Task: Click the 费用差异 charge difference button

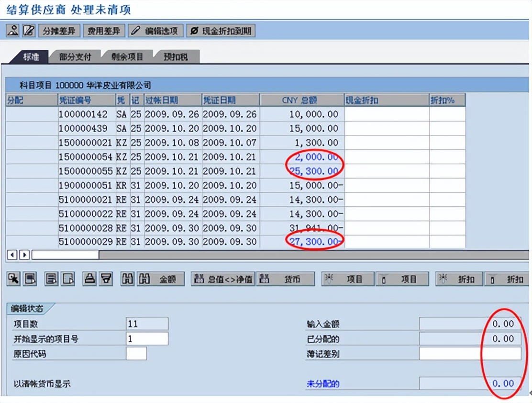Action: pyautogui.click(x=103, y=30)
